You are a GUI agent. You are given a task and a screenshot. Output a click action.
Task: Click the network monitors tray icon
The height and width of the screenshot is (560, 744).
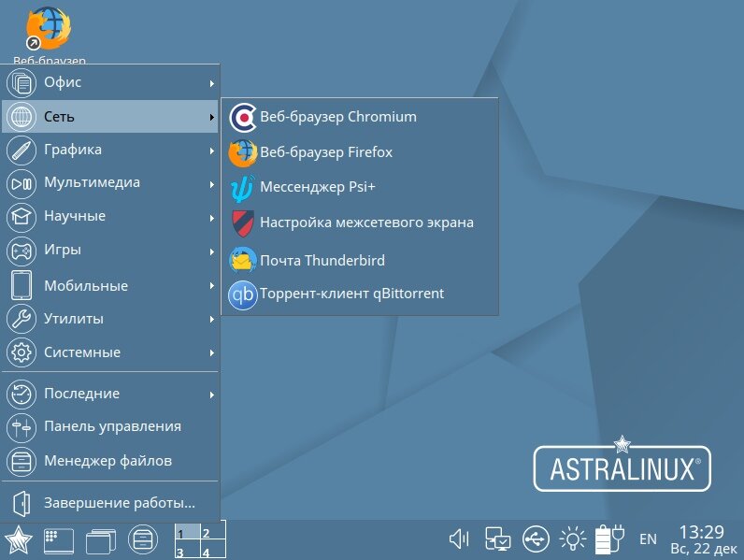point(497,539)
